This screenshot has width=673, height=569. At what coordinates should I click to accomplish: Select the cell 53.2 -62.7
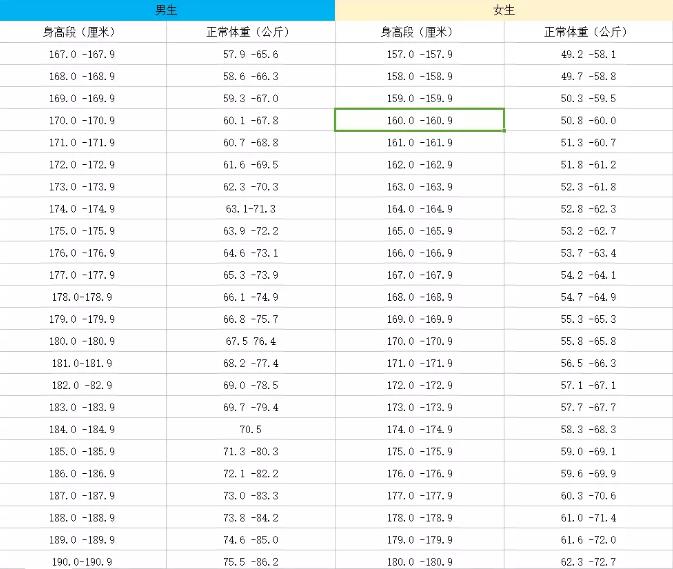[588, 231]
